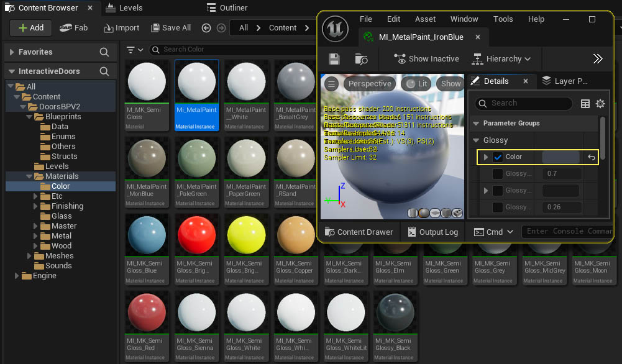The image size is (622, 364).
Task: Click the 0.7 Glossy value field
Action: [x=562, y=174]
